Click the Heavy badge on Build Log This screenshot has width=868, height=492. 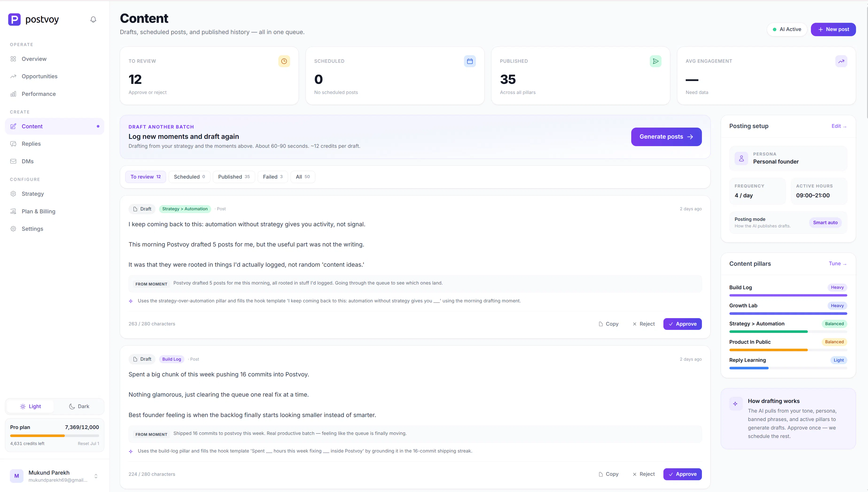837,288
